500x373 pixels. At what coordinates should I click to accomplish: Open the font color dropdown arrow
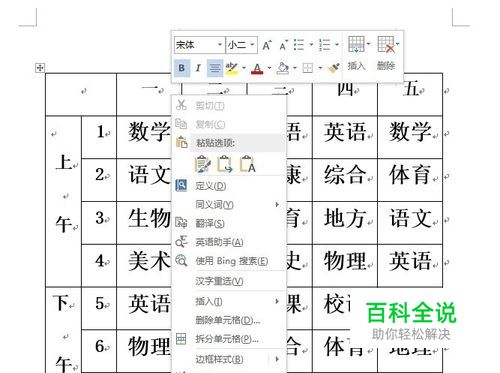click(x=269, y=68)
